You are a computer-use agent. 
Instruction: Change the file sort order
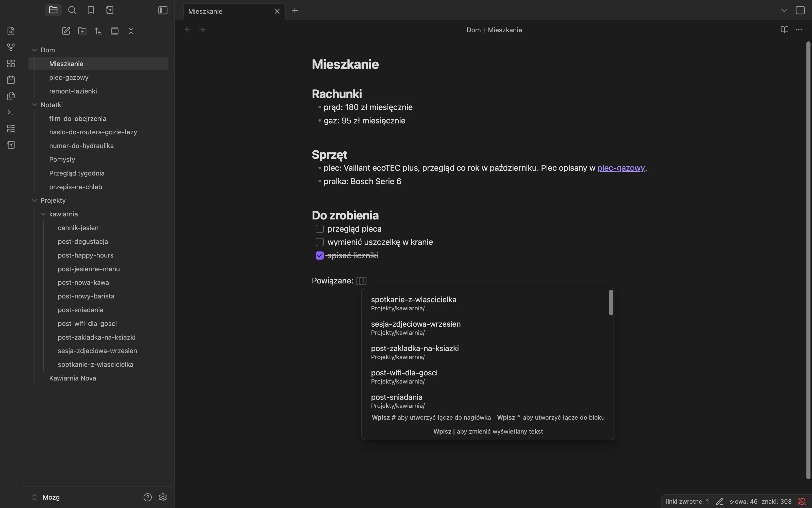pyautogui.click(x=98, y=31)
